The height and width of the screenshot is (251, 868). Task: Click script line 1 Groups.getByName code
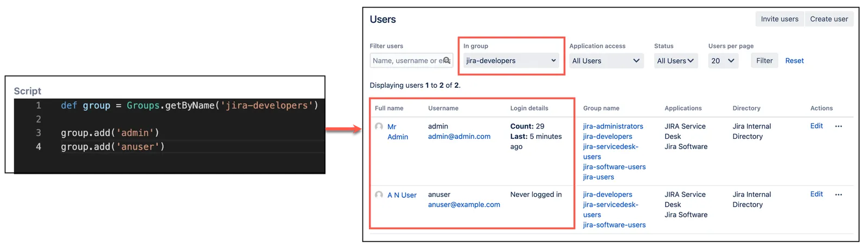189,105
